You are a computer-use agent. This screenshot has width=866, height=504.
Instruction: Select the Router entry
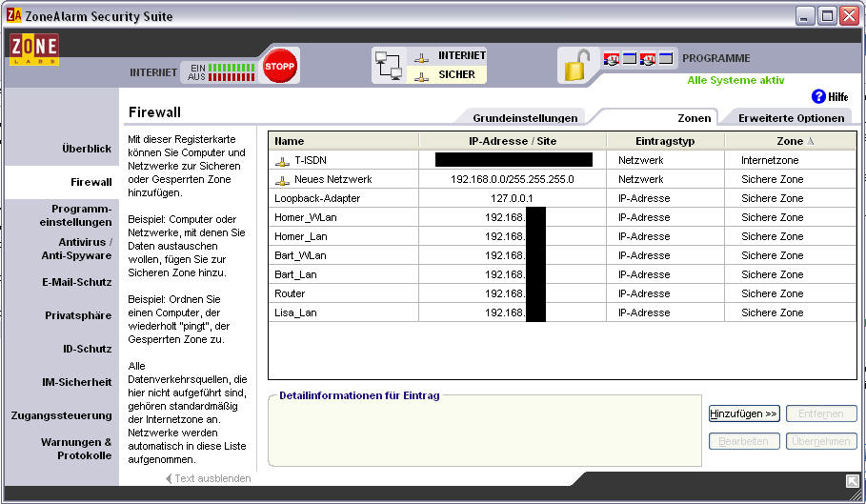(x=290, y=293)
